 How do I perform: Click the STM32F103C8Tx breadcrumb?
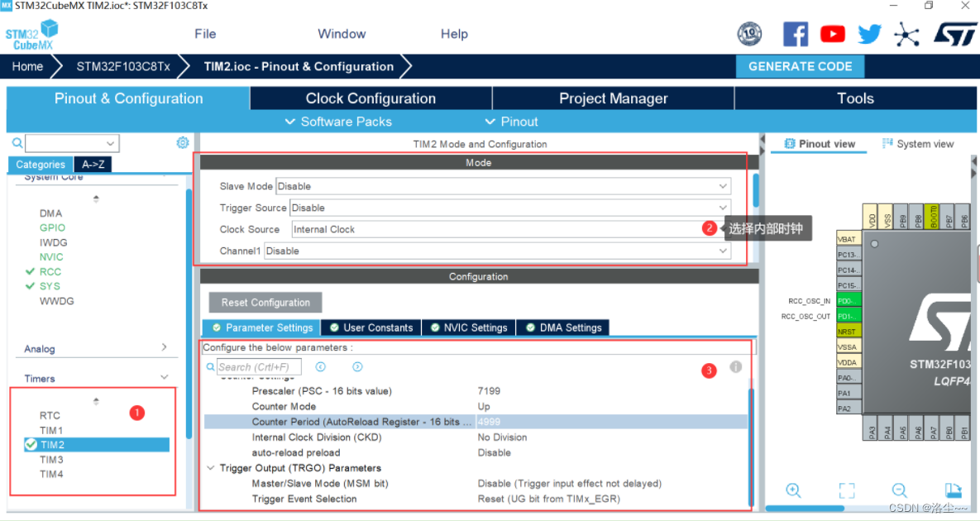[123, 66]
